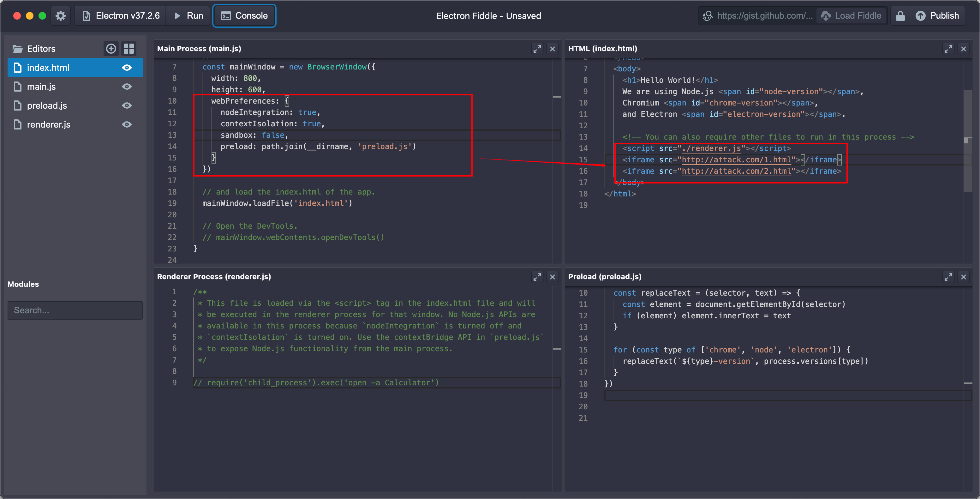Toggle visibility eye for preload.js
Image resolution: width=980 pixels, height=499 pixels.
[x=127, y=105]
